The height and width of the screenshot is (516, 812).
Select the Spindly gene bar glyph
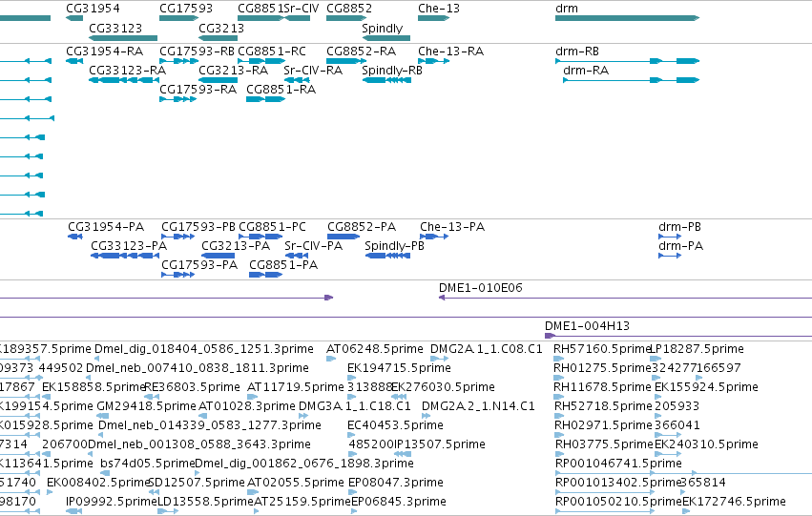385,38
